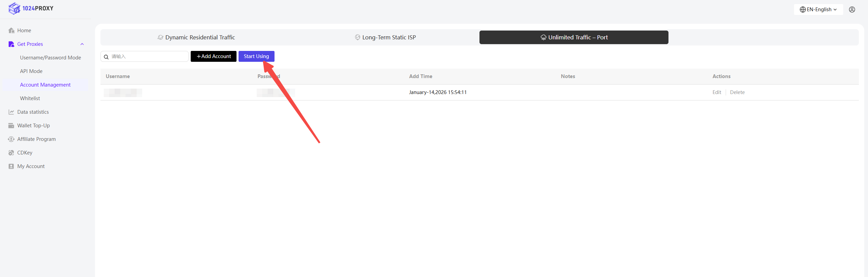Click the Affiliate Program icon
This screenshot has height=277, width=868.
click(x=11, y=139)
